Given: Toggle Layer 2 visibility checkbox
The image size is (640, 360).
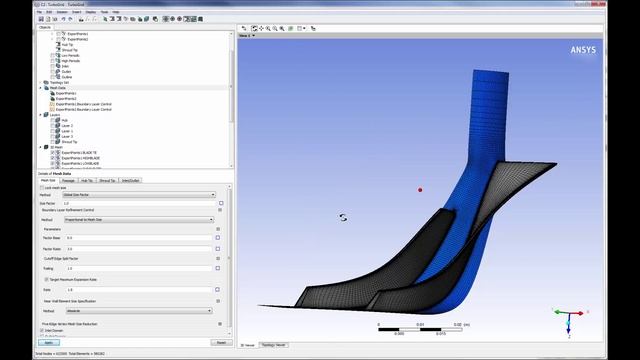Looking at the screenshot, I should (53, 125).
